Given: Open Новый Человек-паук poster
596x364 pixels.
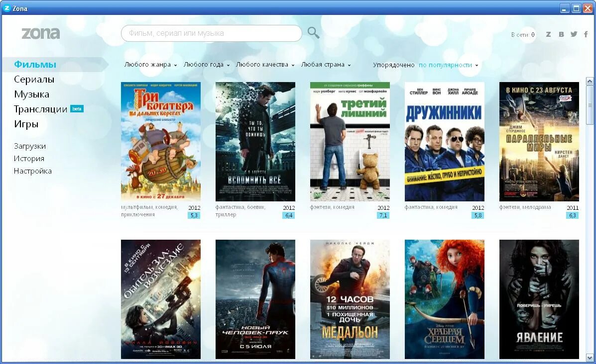Looking at the screenshot, I should [x=255, y=299].
